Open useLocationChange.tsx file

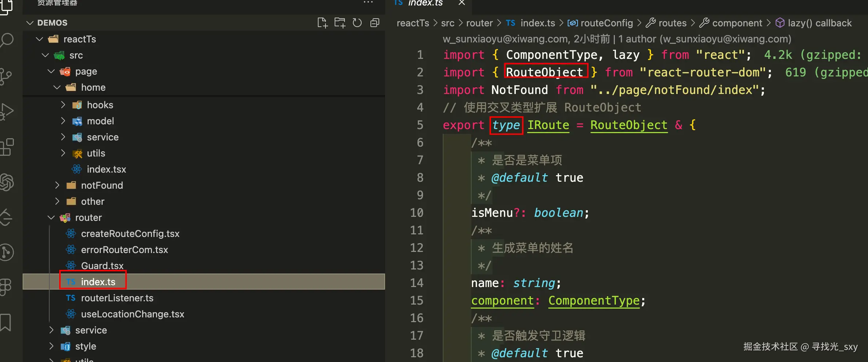[133, 314]
